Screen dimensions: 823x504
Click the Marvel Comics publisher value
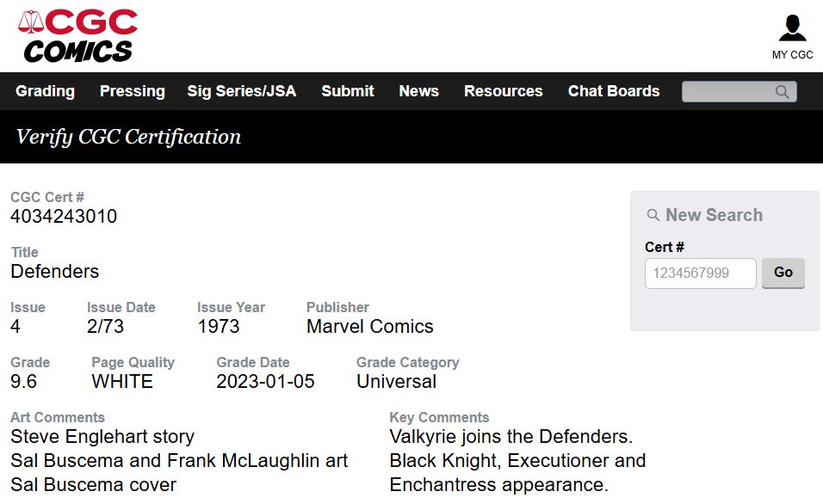coord(369,327)
